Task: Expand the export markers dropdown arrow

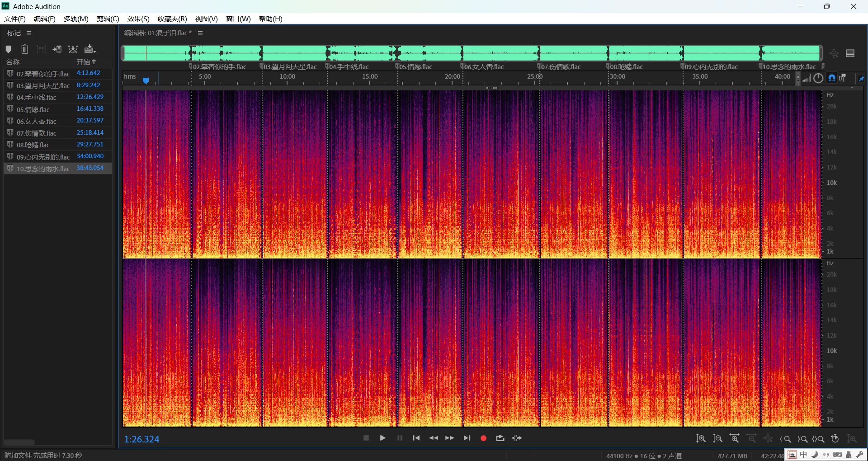Action: click(94, 52)
